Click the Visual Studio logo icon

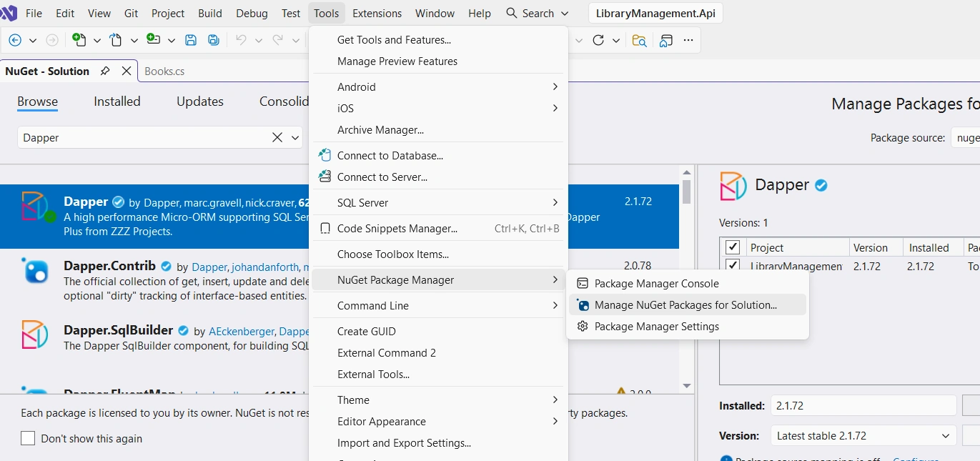click(x=9, y=13)
